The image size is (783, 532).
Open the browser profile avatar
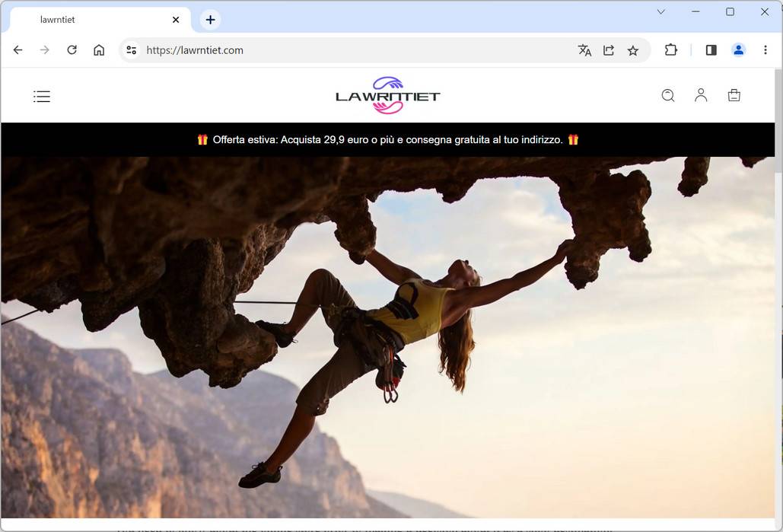pyautogui.click(x=738, y=49)
